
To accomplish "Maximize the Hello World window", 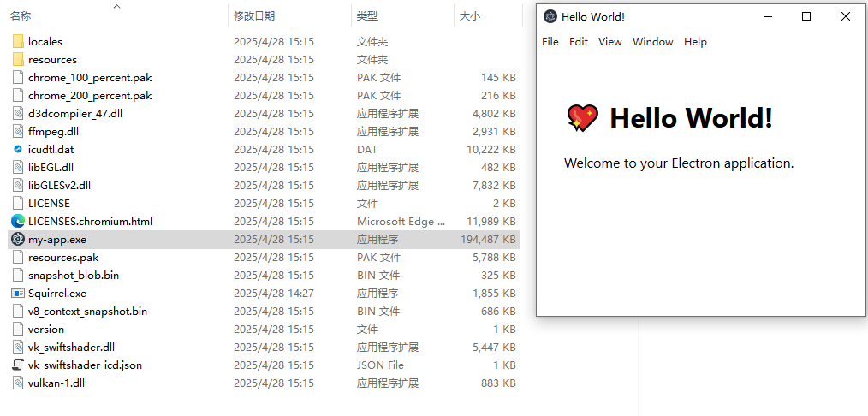I will click(x=806, y=16).
